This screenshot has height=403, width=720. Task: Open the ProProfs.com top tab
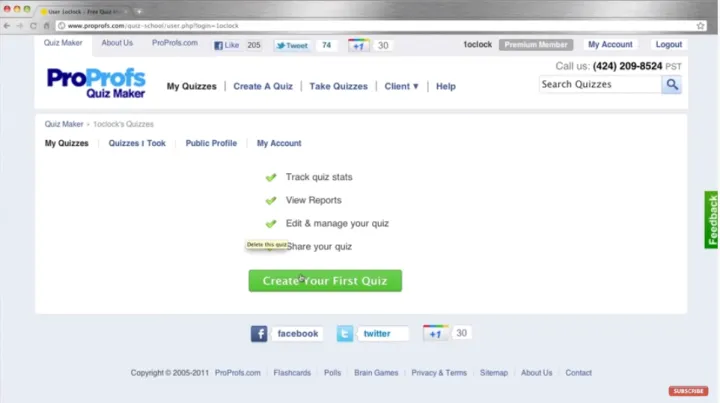175,43
